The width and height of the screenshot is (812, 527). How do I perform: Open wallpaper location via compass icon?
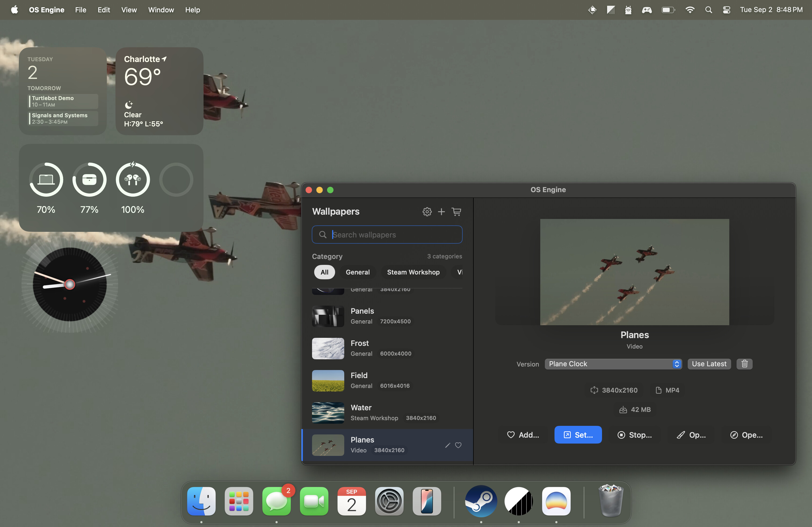(x=746, y=435)
